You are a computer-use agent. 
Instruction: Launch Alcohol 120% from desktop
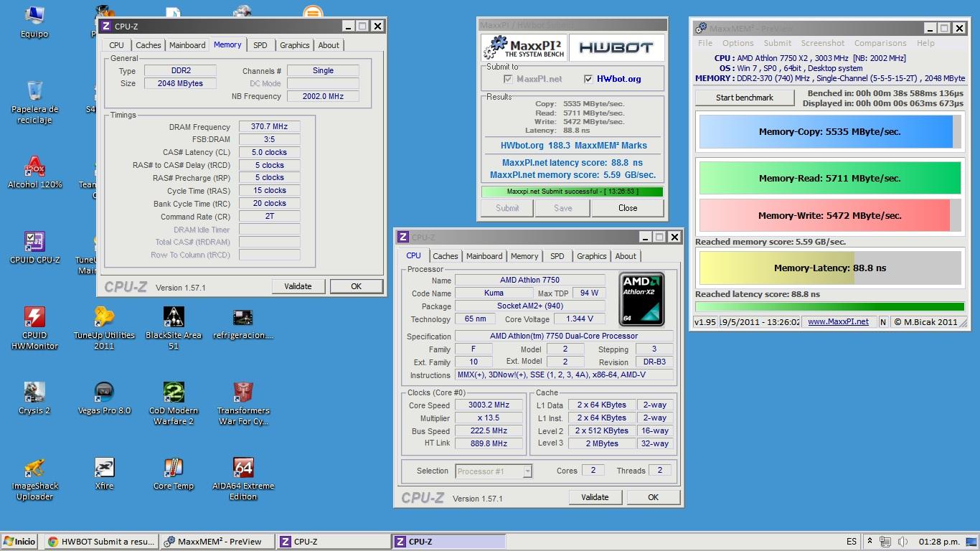[34, 172]
